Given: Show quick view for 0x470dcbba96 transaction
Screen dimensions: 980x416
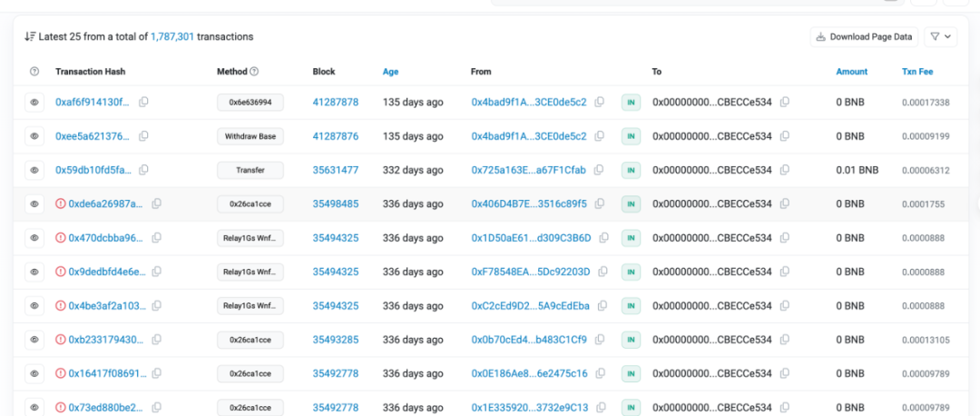Looking at the screenshot, I should point(34,238).
